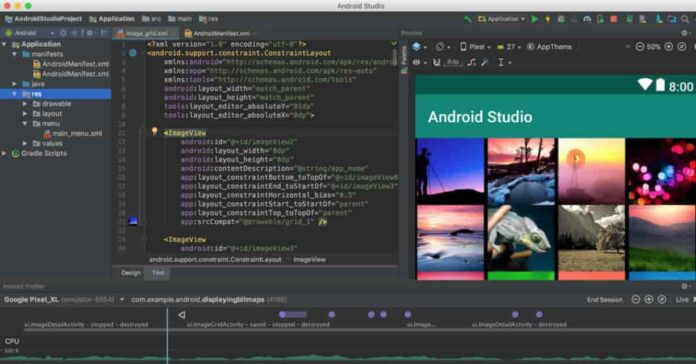The height and width of the screenshot is (364, 696).
Task: Open Preview panel gear settings
Action: click(684, 33)
